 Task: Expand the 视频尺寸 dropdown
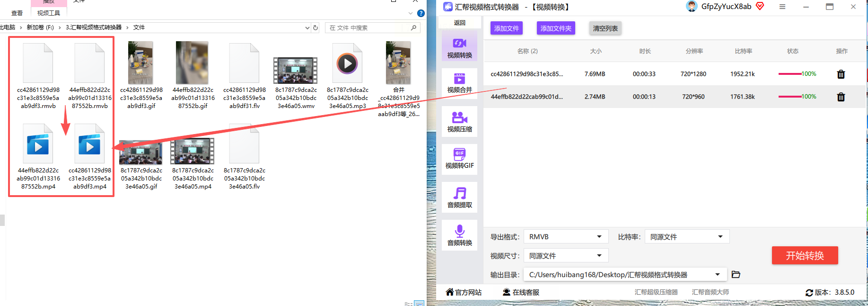pos(566,255)
